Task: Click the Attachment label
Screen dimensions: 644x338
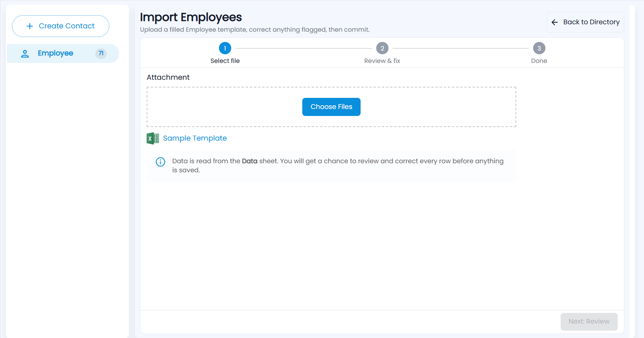Action: pos(168,77)
